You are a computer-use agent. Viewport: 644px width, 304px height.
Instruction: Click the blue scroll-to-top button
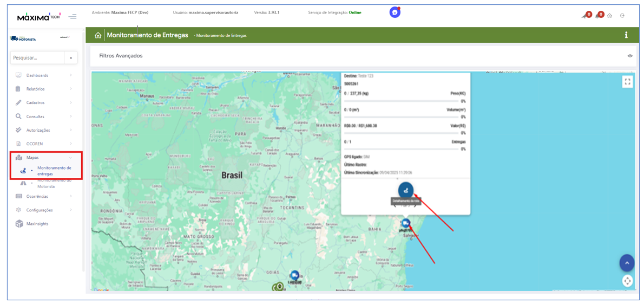point(627,263)
